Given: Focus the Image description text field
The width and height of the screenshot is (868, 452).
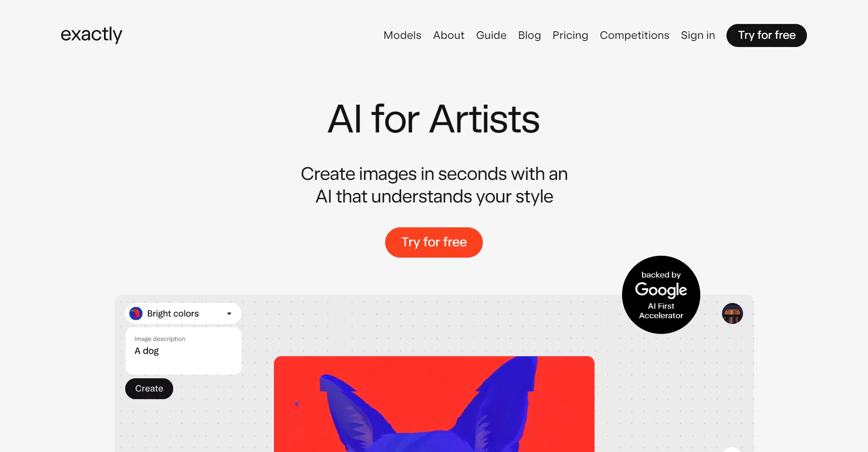Looking at the screenshot, I should (x=183, y=351).
